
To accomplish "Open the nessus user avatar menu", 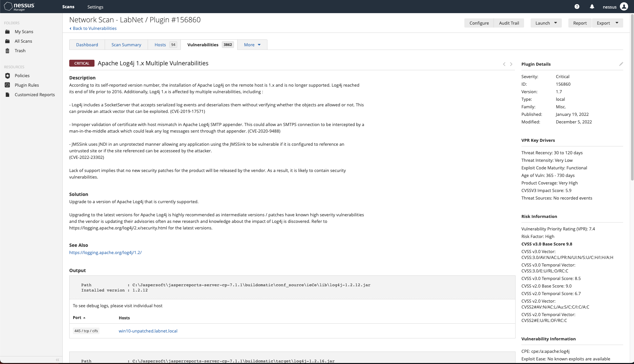I will click(x=624, y=7).
